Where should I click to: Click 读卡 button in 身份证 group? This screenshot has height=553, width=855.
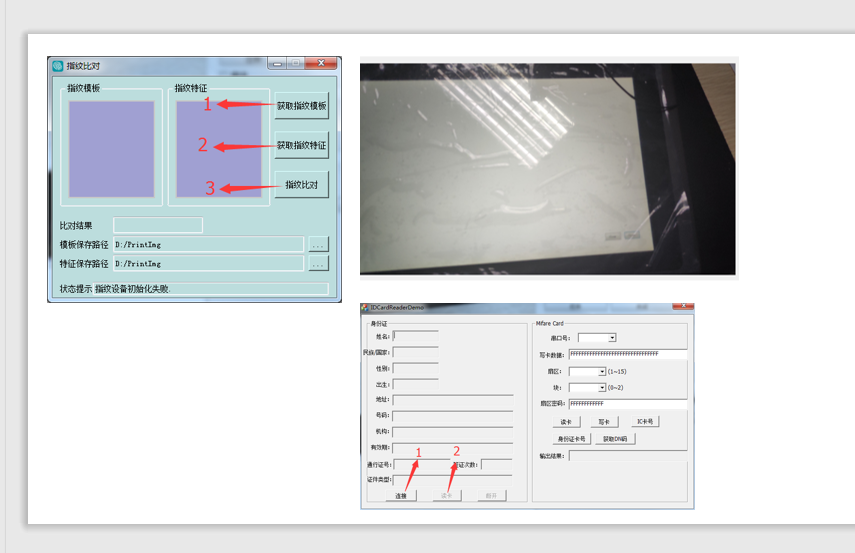pos(447,496)
